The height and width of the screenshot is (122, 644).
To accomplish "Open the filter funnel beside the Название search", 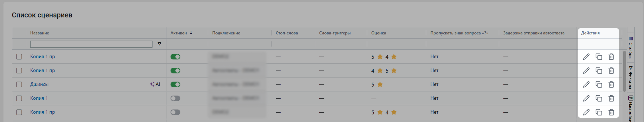I will point(159,44).
